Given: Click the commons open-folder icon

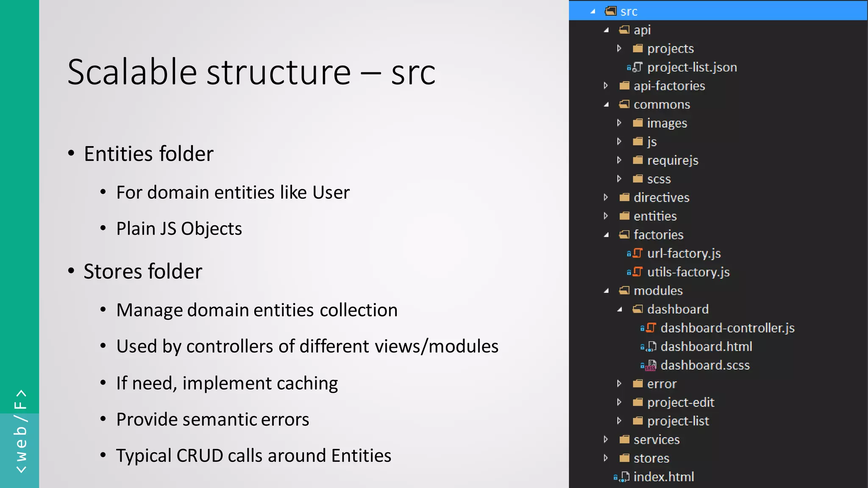Looking at the screenshot, I should pyautogui.click(x=624, y=104).
